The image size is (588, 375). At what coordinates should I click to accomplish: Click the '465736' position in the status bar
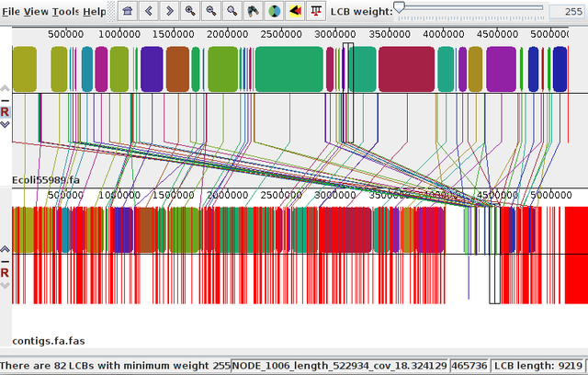click(x=469, y=366)
